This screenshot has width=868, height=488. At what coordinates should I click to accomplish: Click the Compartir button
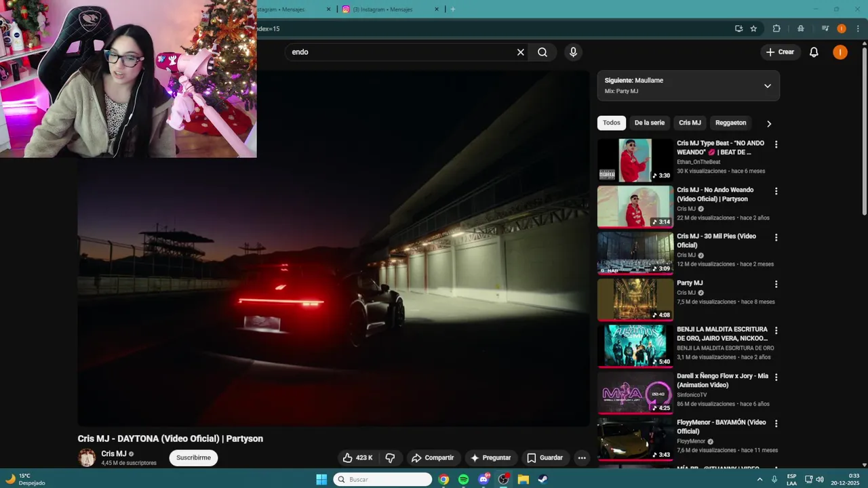pyautogui.click(x=433, y=457)
